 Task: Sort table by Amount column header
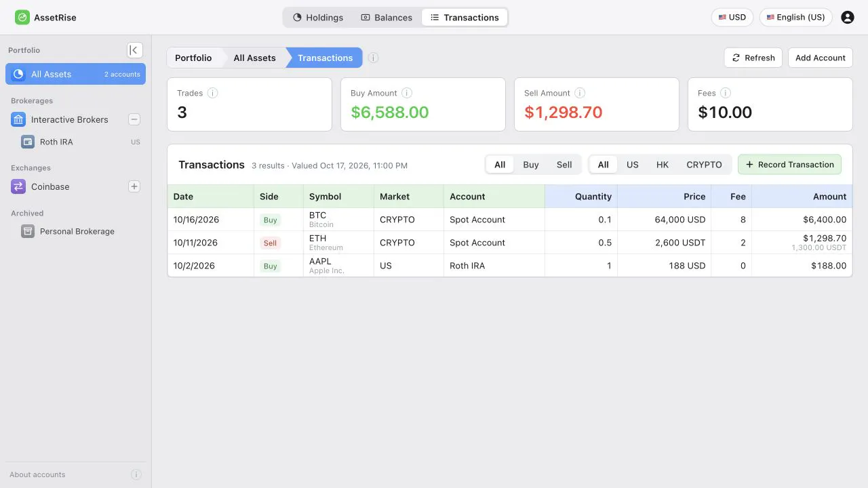(x=802, y=197)
